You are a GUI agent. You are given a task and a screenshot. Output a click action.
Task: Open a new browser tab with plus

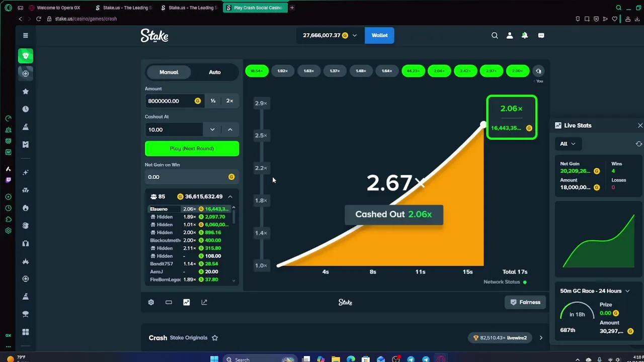pos(292,8)
